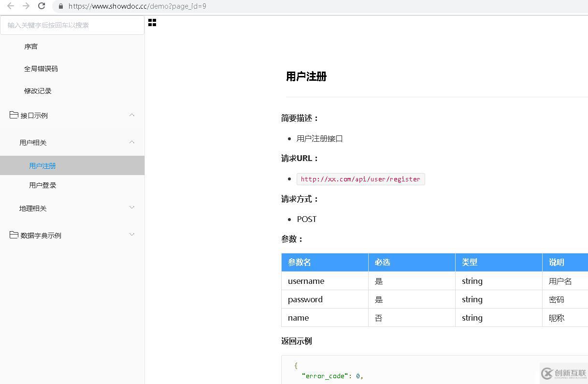Open the 序言 page
The width and height of the screenshot is (588, 384).
(31, 46)
